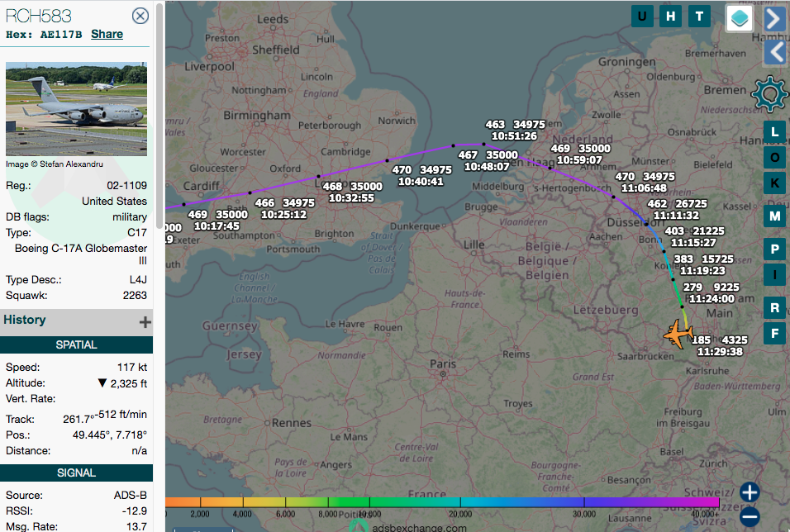Click the R sidebar button
The height and width of the screenshot is (532, 790).
pyautogui.click(x=774, y=308)
